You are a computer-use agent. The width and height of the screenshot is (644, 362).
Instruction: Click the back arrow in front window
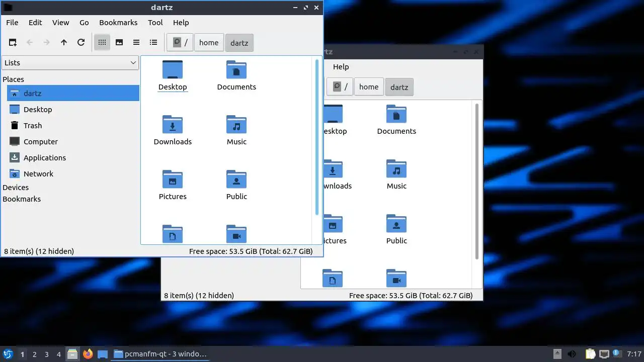click(30, 43)
